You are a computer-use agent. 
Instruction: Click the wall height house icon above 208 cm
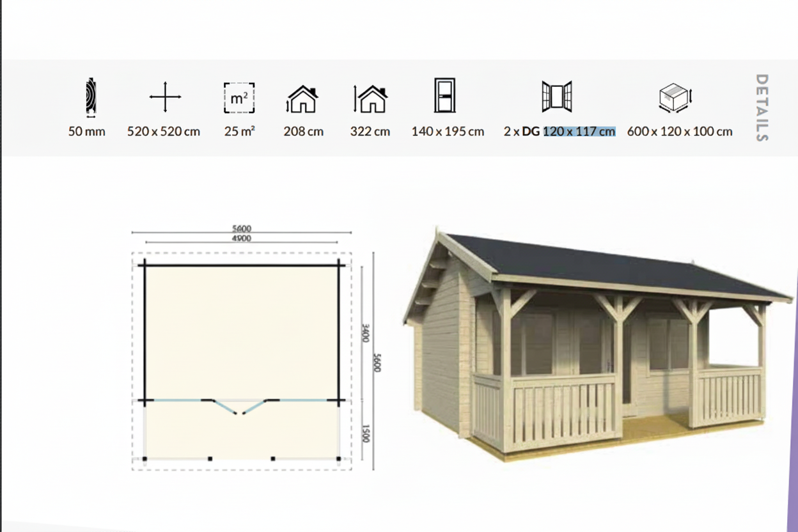pyautogui.click(x=302, y=98)
